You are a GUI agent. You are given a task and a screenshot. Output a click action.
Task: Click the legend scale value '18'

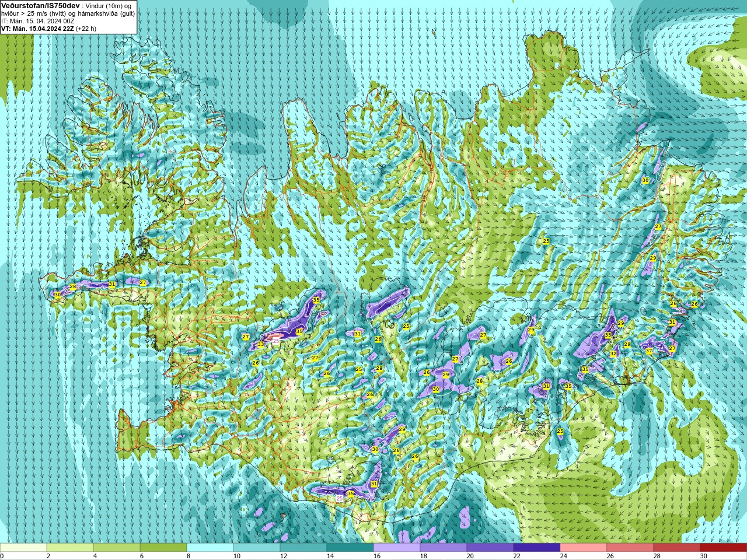424,556
